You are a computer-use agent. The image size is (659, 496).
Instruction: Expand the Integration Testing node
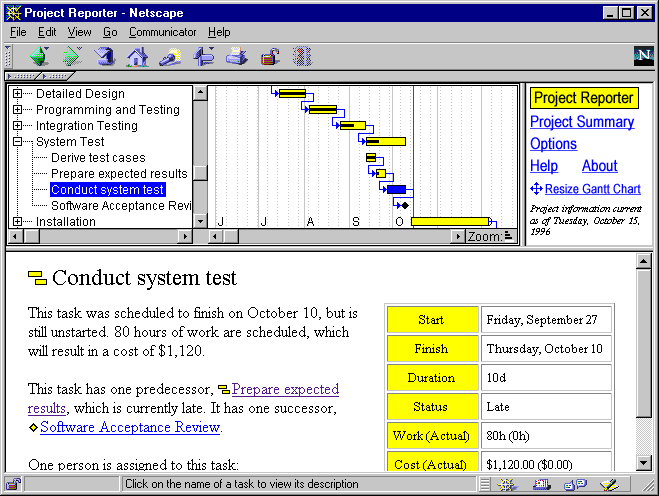coord(17,125)
